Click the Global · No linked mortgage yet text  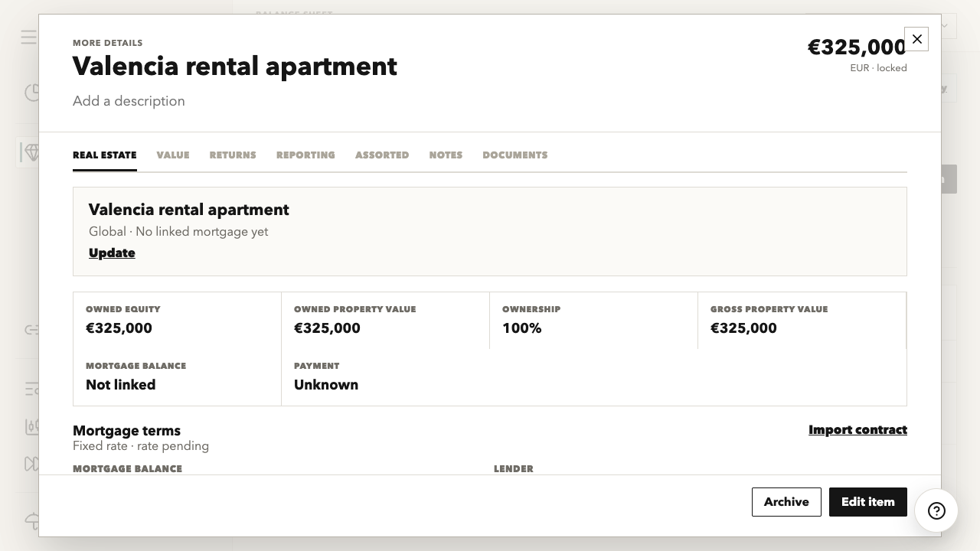pyautogui.click(x=178, y=232)
